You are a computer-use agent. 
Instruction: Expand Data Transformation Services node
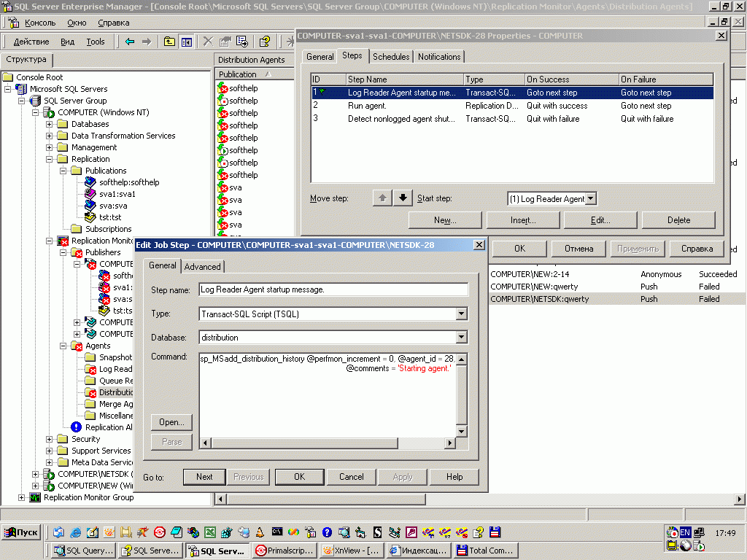click(49, 136)
